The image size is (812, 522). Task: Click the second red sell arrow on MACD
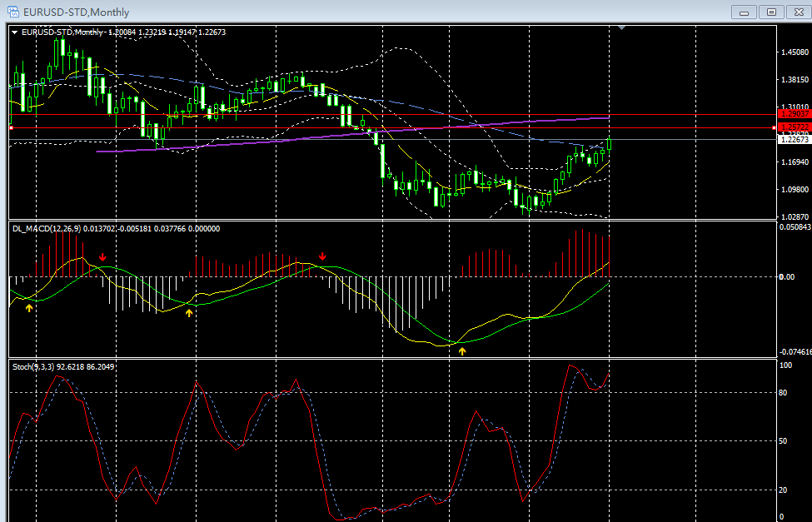pyautogui.click(x=322, y=256)
